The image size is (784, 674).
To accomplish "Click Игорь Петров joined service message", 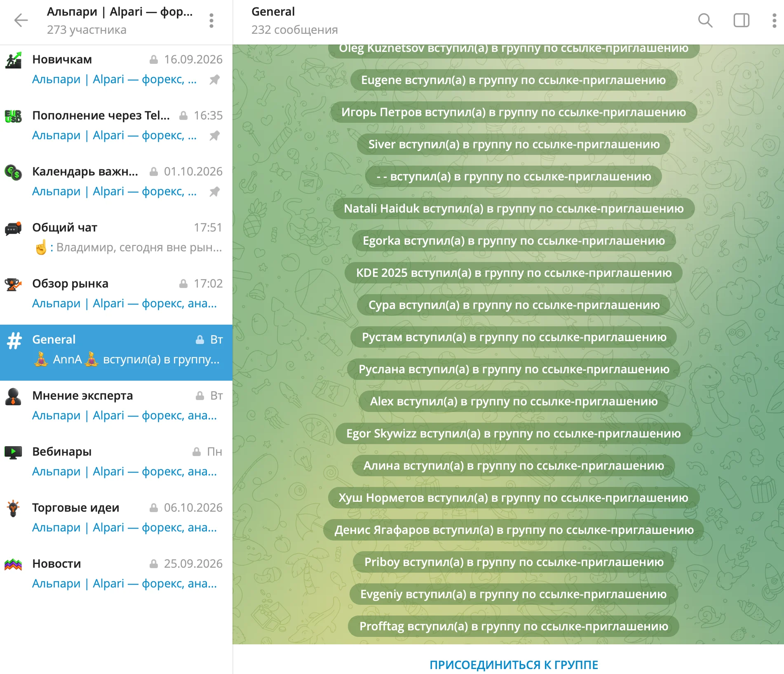I will click(514, 112).
